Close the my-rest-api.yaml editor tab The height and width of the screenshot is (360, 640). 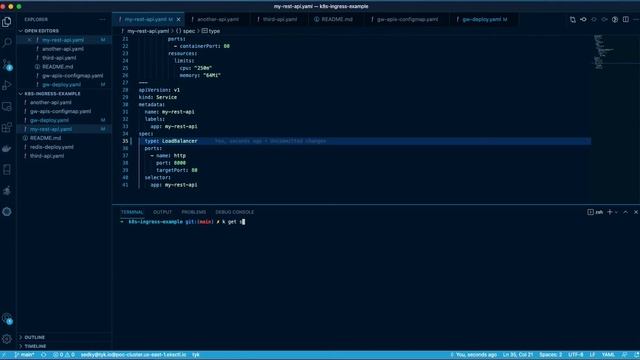(178, 20)
